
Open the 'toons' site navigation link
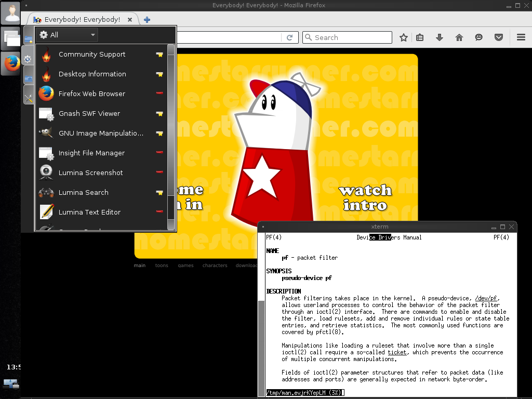tap(162, 265)
